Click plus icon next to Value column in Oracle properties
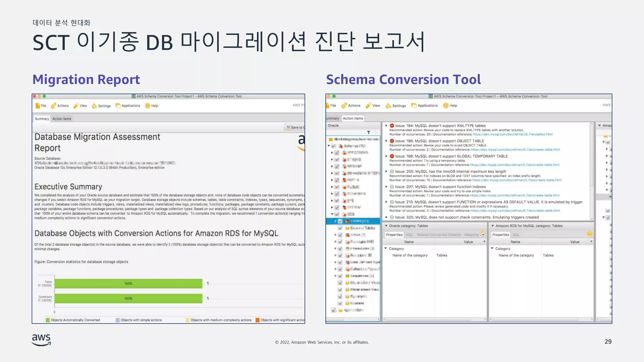Viewport: 644px width, 362px height. 484,241
